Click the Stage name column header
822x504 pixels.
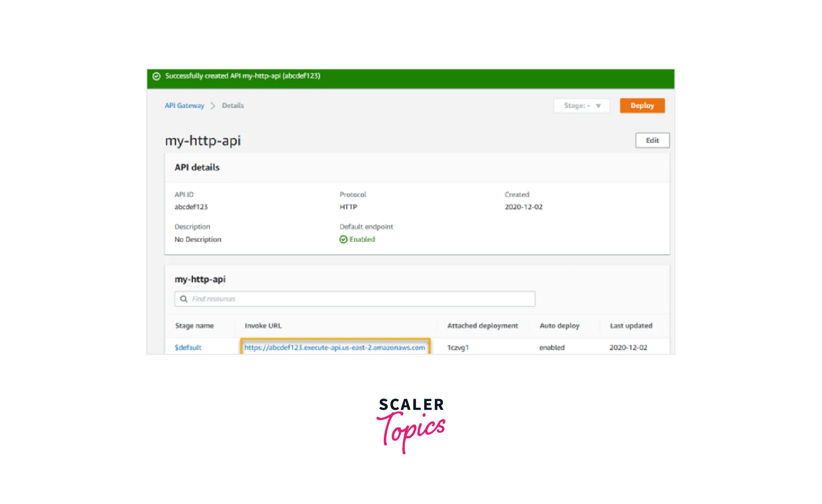point(194,326)
